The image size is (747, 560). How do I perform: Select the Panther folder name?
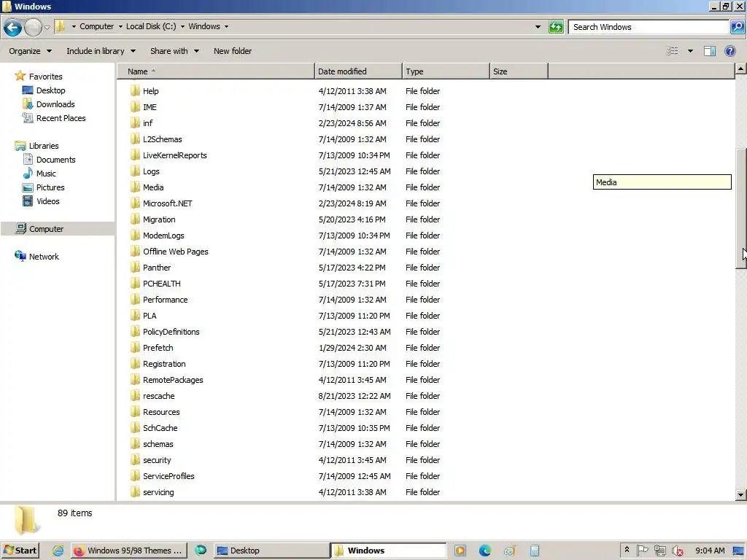coord(157,268)
